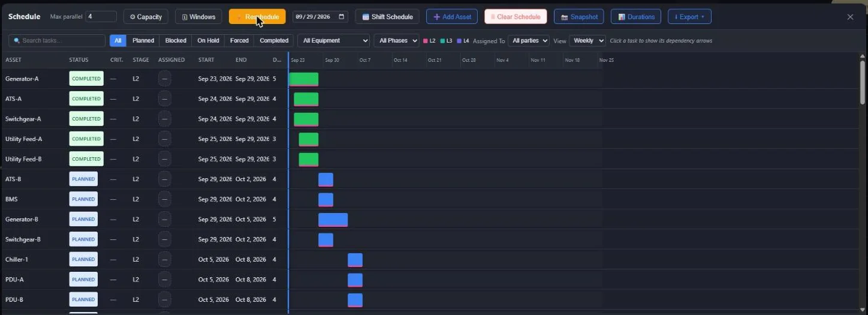This screenshot has width=868, height=315.
Task: Expand the Export dropdown menu
Action: tap(689, 17)
